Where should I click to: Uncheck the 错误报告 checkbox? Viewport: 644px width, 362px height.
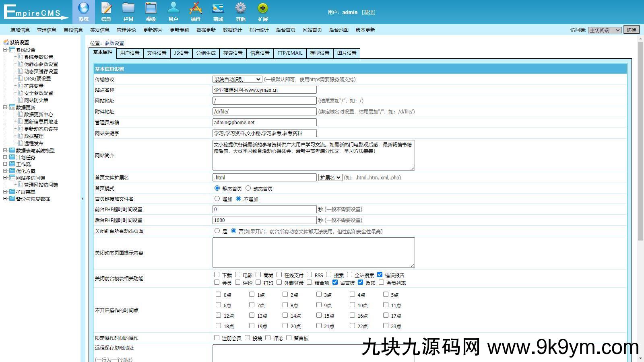click(x=380, y=275)
